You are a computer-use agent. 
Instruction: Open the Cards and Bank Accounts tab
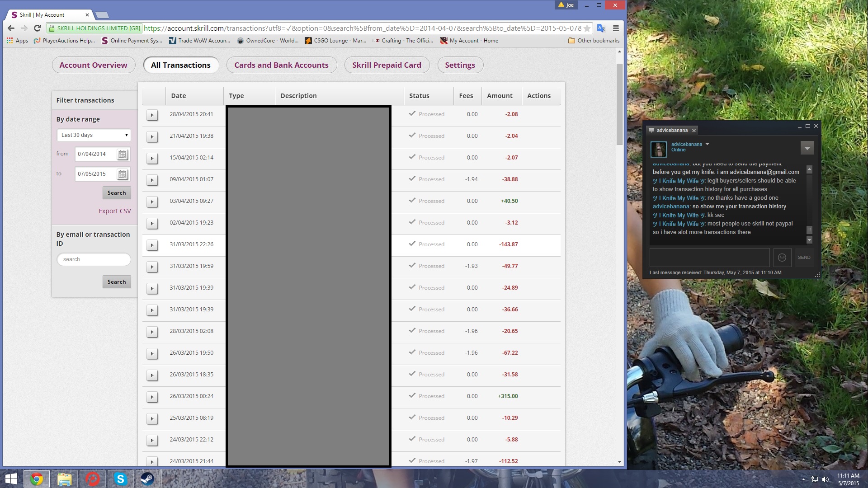click(281, 65)
